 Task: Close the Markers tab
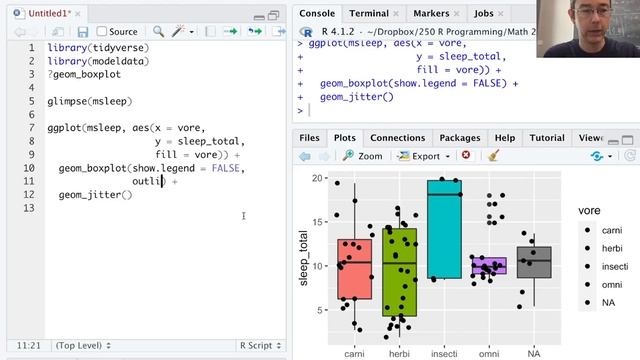457,14
